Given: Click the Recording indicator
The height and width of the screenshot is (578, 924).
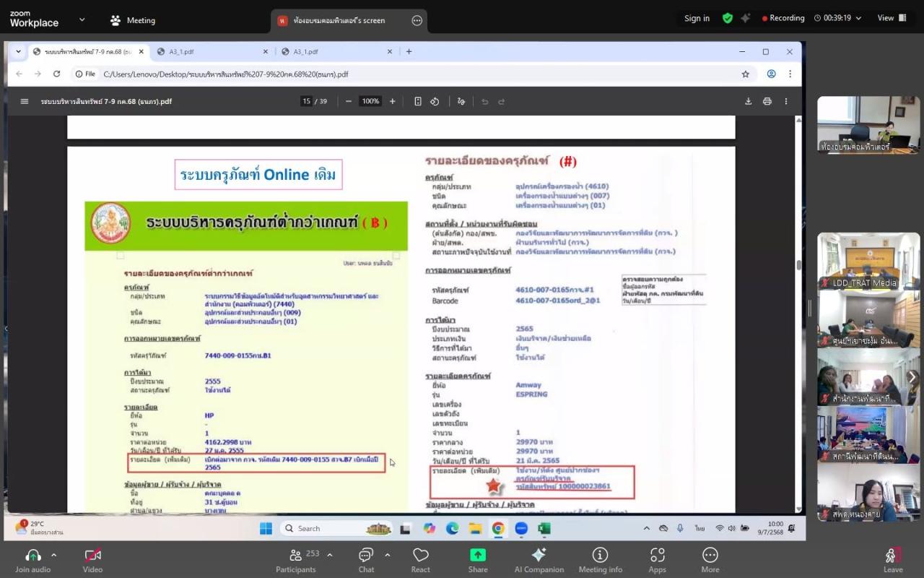Looking at the screenshot, I should (x=783, y=18).
